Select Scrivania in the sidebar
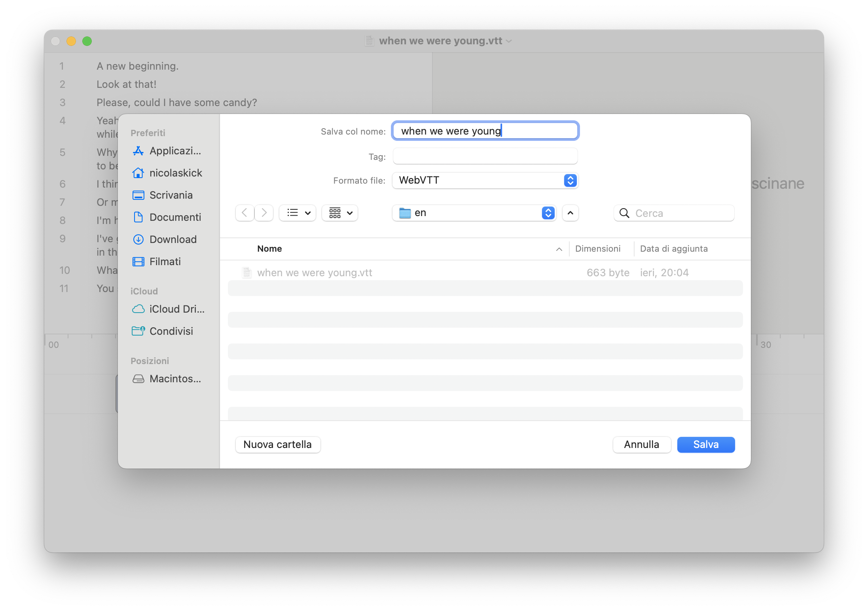This screenshot has width=868, height=611. [162, 195]
